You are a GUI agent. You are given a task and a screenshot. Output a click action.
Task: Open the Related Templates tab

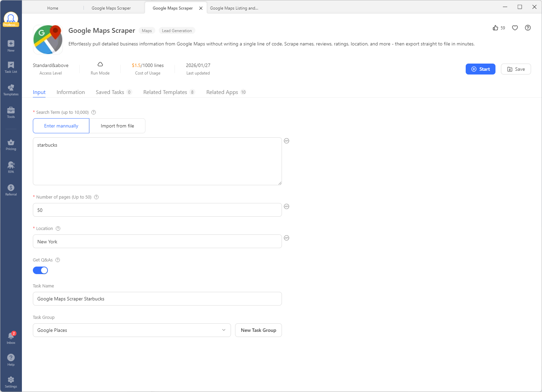point(169,92)
